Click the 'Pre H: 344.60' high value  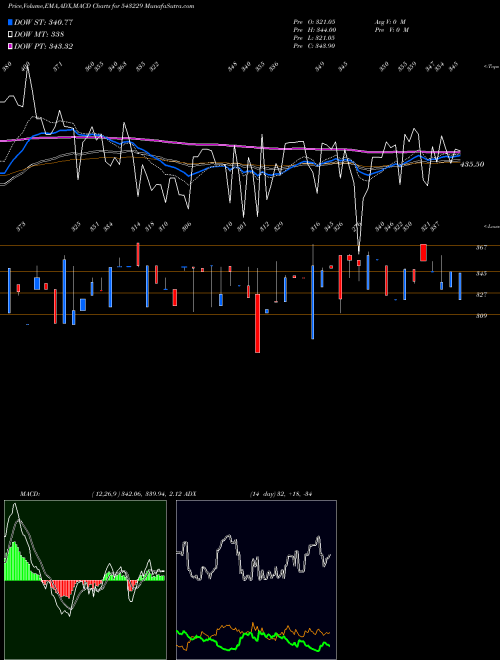click(314, 30)
